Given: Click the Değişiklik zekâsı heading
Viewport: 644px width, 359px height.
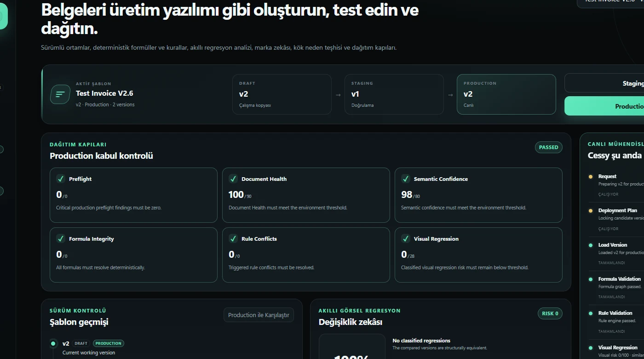Looking at the screenshot, I should (x=351, y=322).
